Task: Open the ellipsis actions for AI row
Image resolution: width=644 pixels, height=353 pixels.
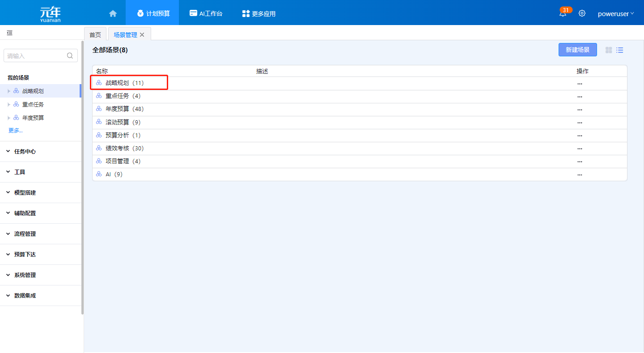Action: 580,175
